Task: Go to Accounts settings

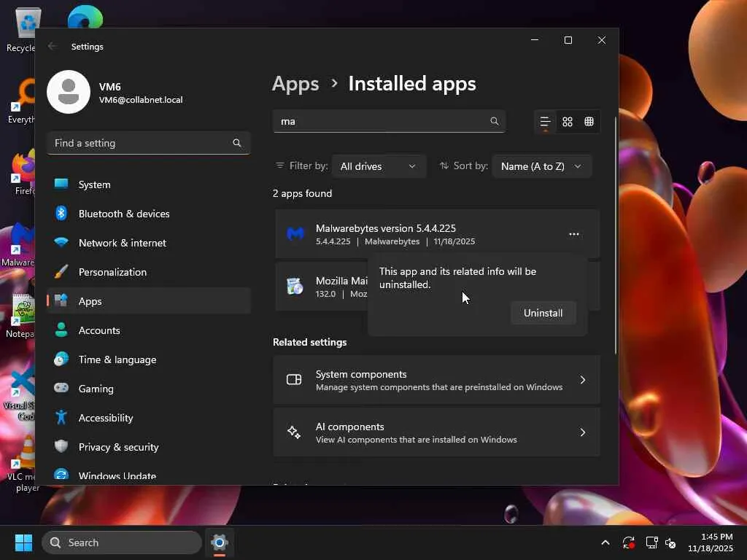Action: (149, 330)
